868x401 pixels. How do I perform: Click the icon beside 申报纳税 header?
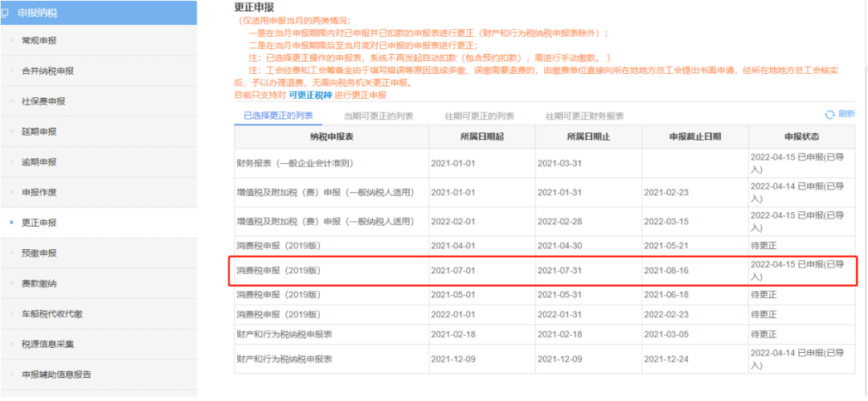[5, 13]
